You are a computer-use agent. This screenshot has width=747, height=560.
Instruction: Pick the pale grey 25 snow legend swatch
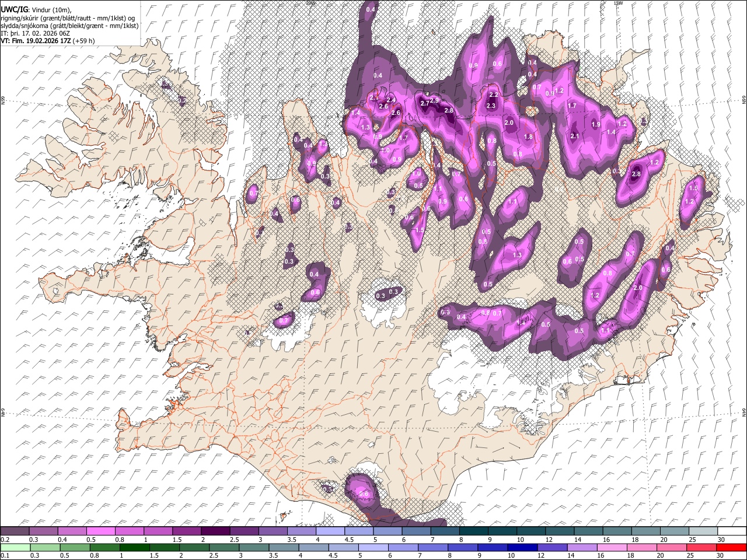point(703,531)
